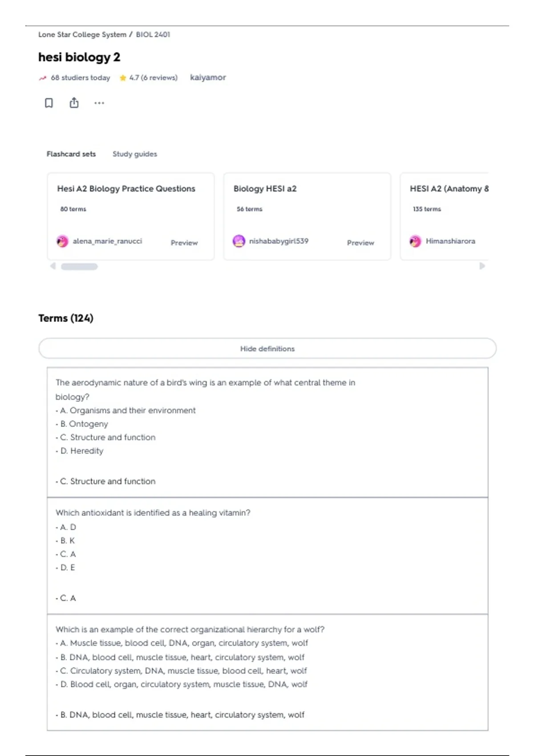
Task: Click the horizontal carousel scrollbar thumb
Action: pyautogui.click(x=79, y=266)
